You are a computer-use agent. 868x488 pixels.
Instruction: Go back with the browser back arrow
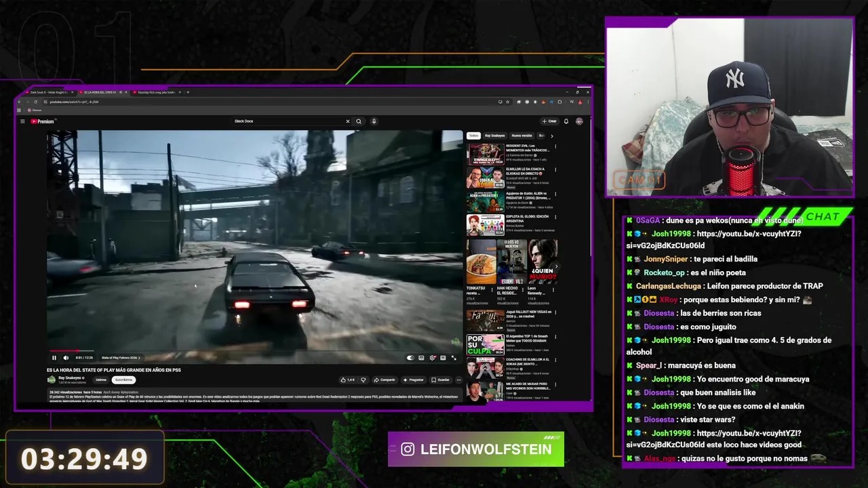[x=20, y=102]
